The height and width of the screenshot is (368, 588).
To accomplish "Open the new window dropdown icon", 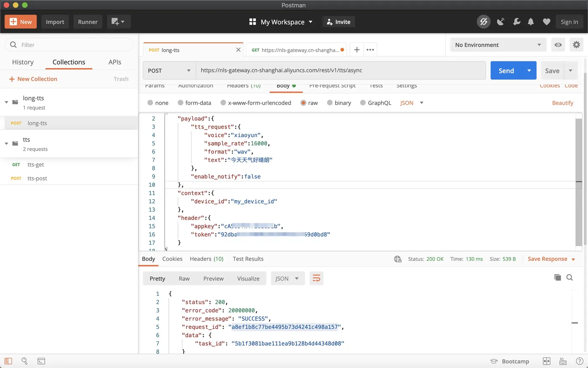I will click(x=118, y=22).
